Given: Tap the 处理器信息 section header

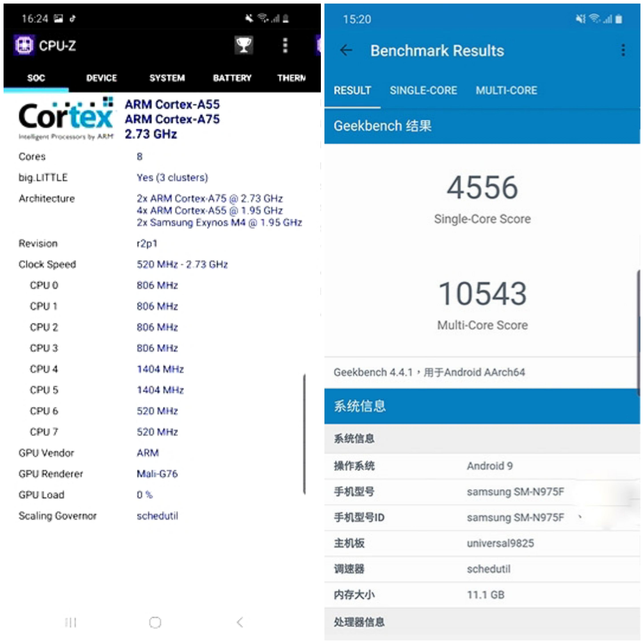Looking at the screenshot, I should pos(359,622).
